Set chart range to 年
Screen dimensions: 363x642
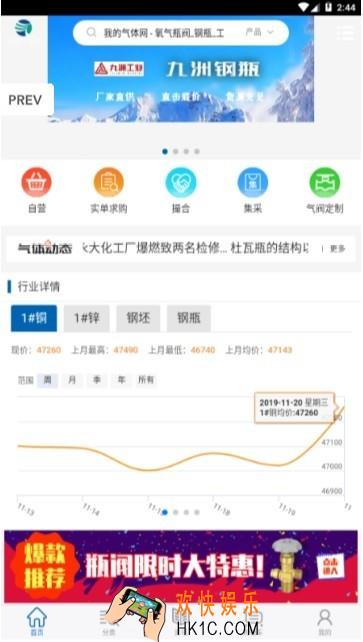(x=121, y=380)
